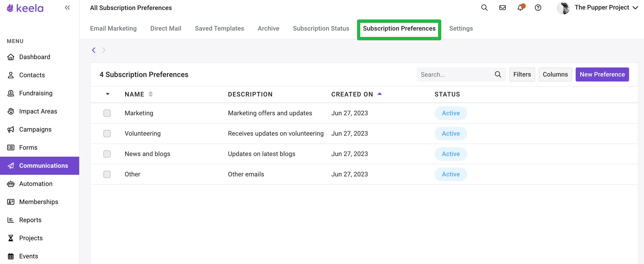Image resolution: width=644 pixels, height=264 pixels.
Task: Open the Email Marketing tab
Action: coord(113,29)
